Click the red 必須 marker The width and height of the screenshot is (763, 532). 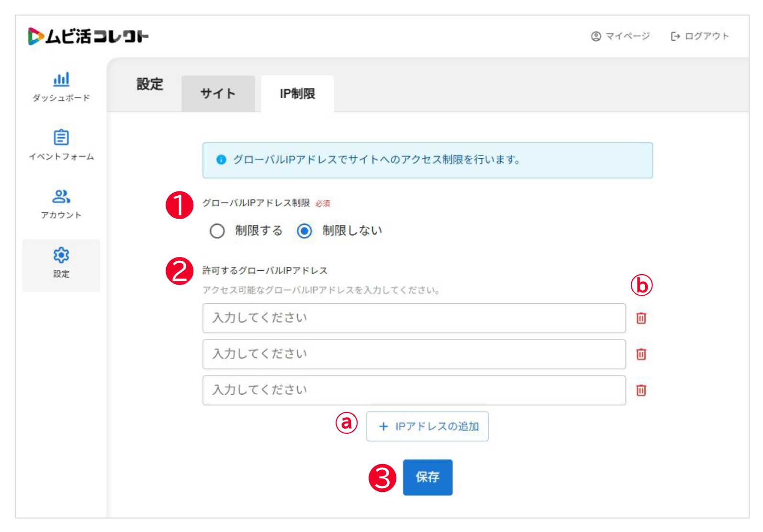click(323, 204)
